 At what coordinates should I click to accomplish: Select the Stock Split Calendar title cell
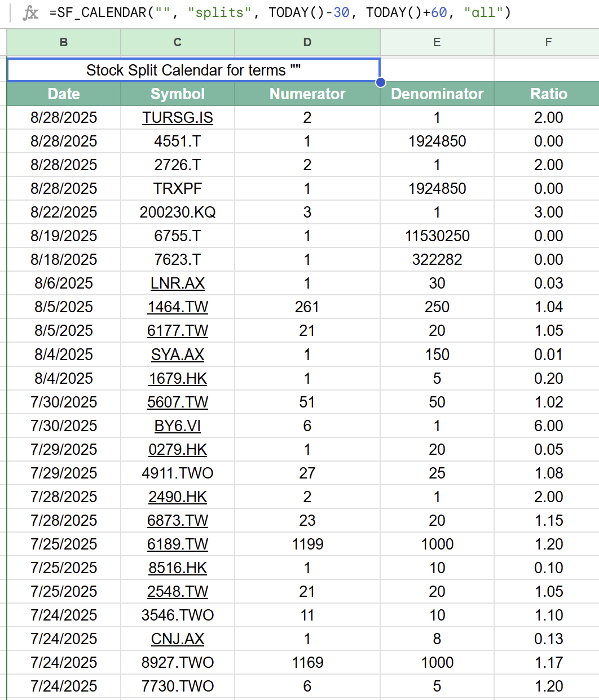(x=193, y=70)
